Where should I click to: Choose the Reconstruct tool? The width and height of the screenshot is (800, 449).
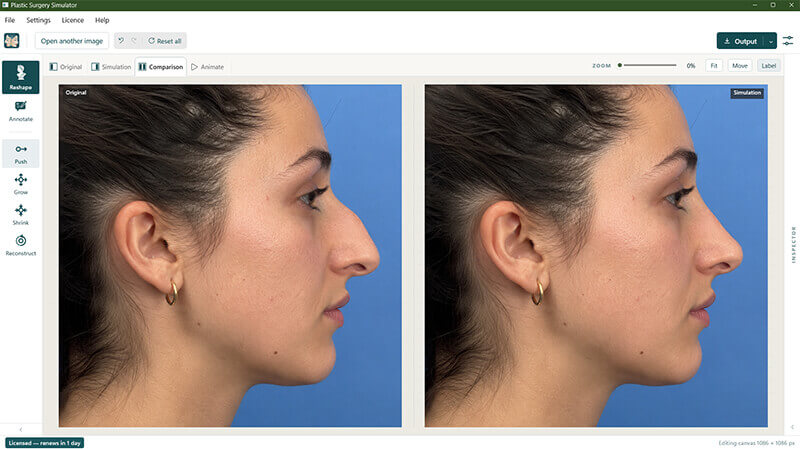coord(20,245)
